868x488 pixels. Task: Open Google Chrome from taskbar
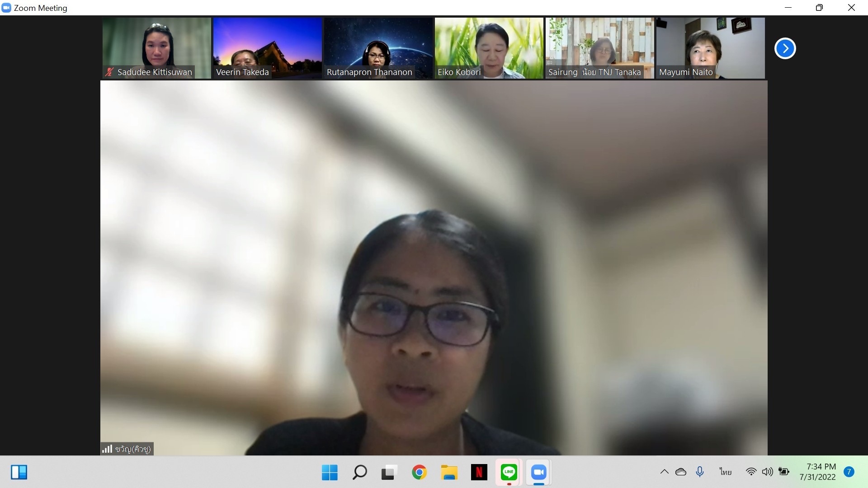point(419,473)
